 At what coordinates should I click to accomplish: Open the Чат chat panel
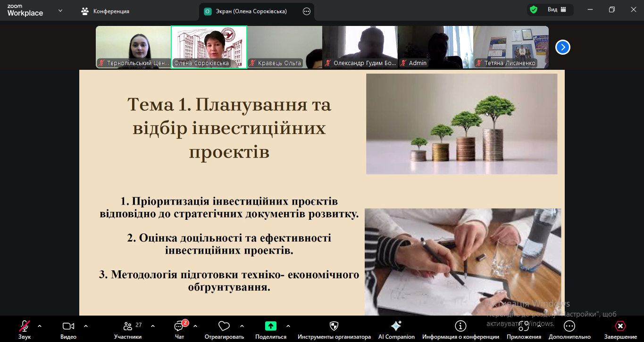pyautogui.click(x=179, y=326)
